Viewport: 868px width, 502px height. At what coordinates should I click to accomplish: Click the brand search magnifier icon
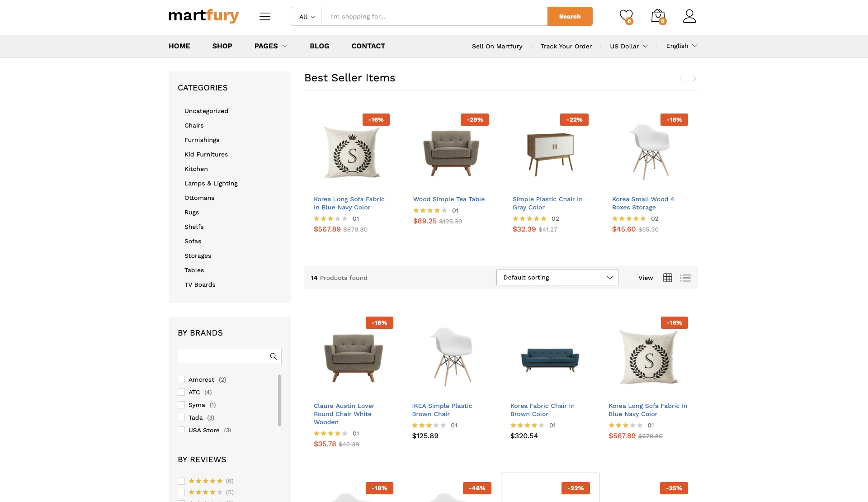pos(274,356)
